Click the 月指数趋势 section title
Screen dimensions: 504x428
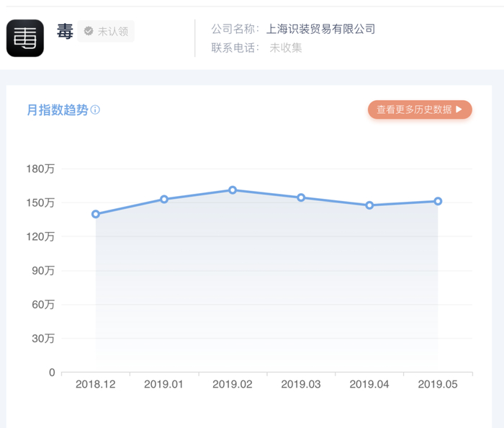pyautogui.click(x=58, y=110)
